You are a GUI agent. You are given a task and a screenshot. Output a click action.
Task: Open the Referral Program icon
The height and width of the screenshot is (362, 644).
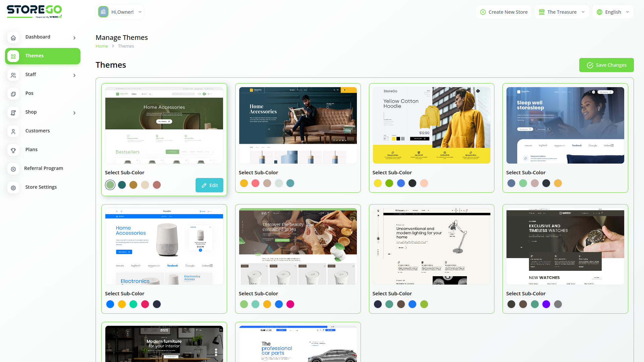[13, 169]
